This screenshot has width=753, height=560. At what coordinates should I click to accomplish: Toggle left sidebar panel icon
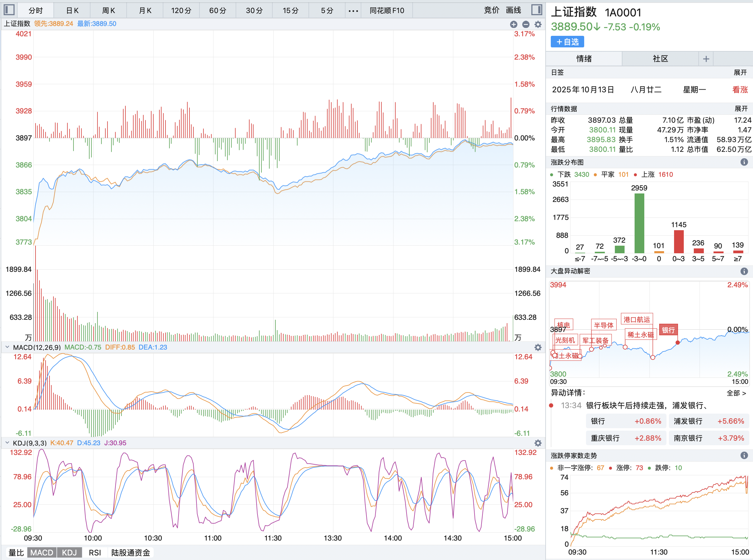[9, 10]
